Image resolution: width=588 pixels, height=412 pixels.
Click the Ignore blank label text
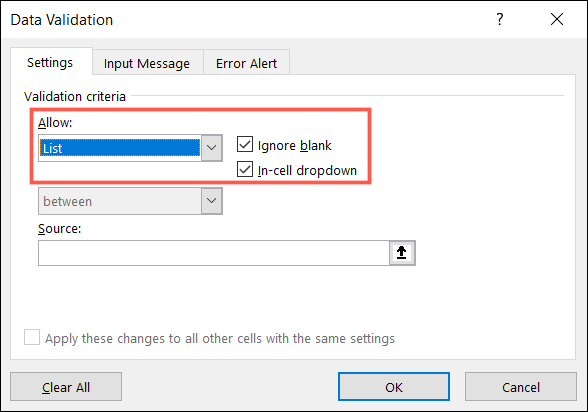(x=295, y=145)
